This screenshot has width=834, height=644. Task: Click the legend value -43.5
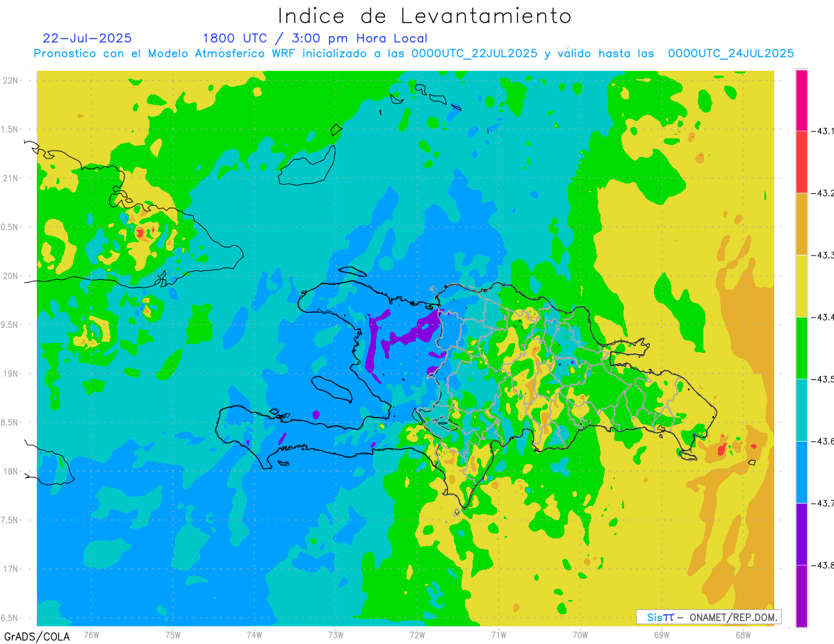tap(822, 379)
